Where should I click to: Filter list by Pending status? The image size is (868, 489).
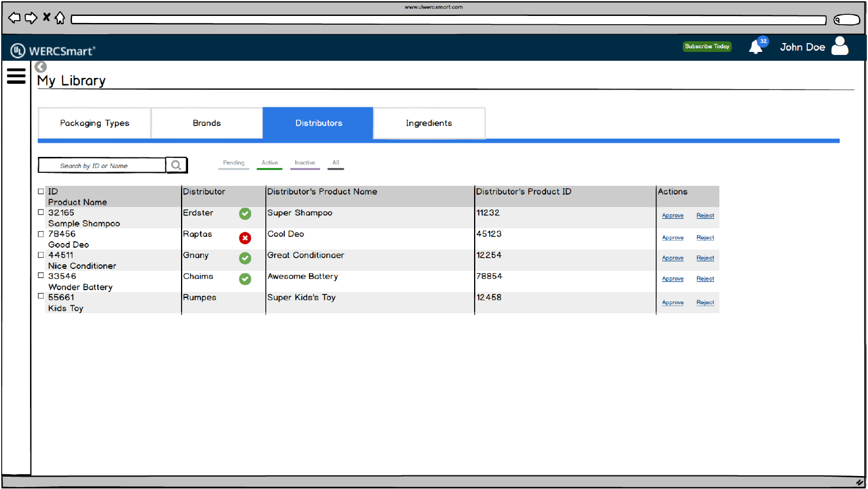(234, 163)
